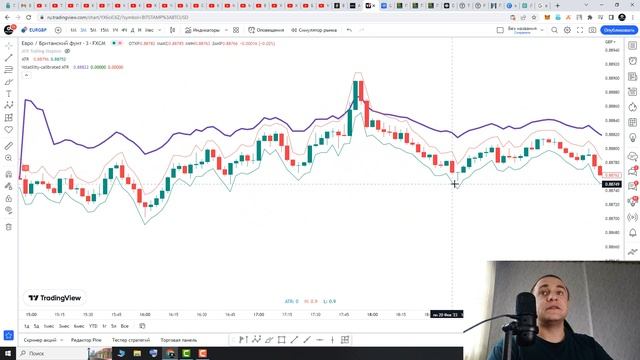640x360 pixels.
Task: Open the layout name dropdown arrow
Action: (542, 30)
